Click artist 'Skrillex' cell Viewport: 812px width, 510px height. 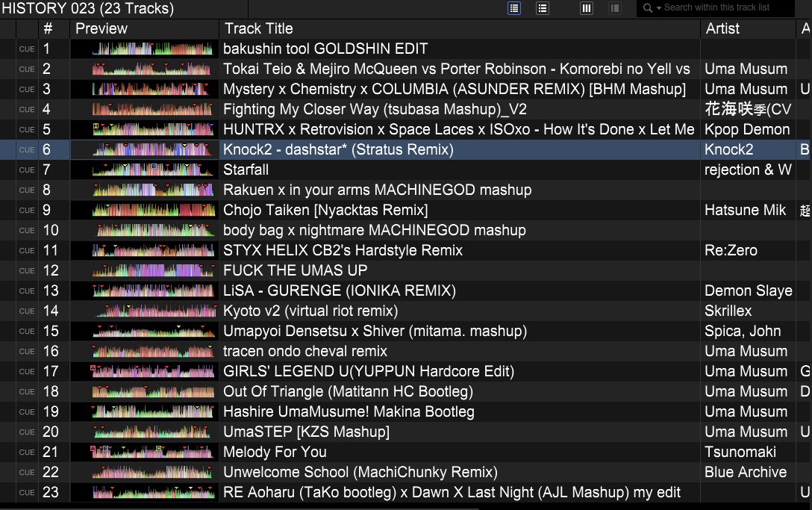pyautogui.click(x=728, y=311)
